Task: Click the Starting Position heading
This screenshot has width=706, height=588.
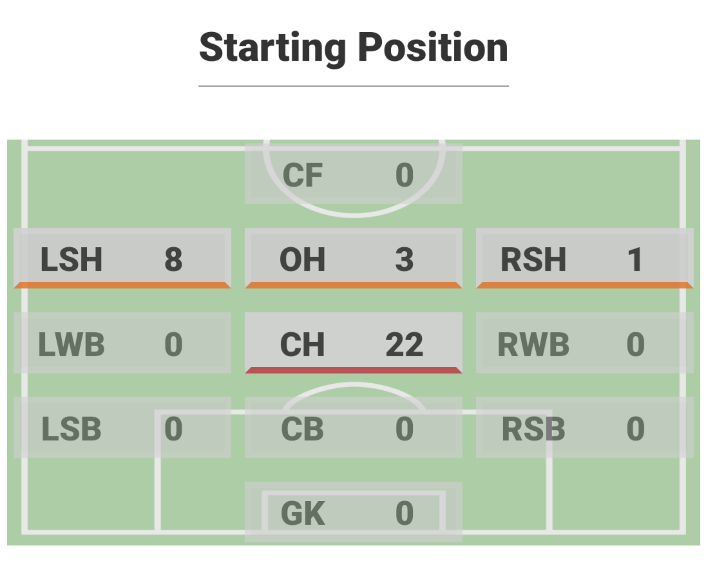Action: (353, 47)
